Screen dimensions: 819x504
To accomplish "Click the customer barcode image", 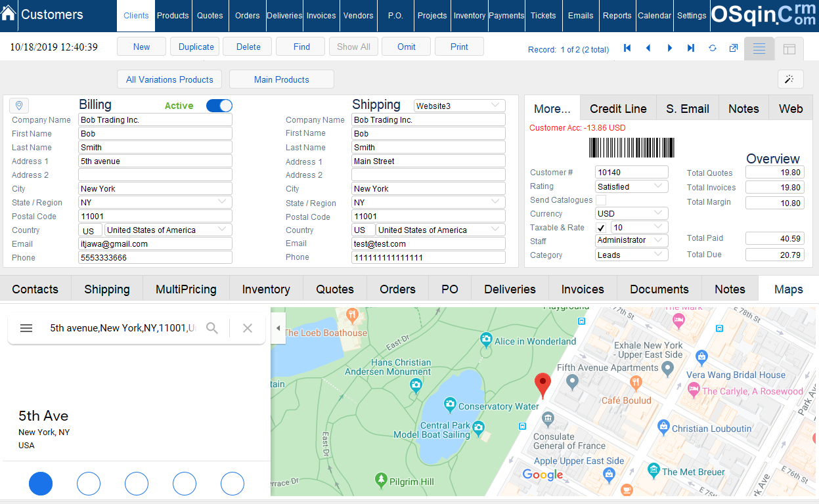I will coord(632,148).
